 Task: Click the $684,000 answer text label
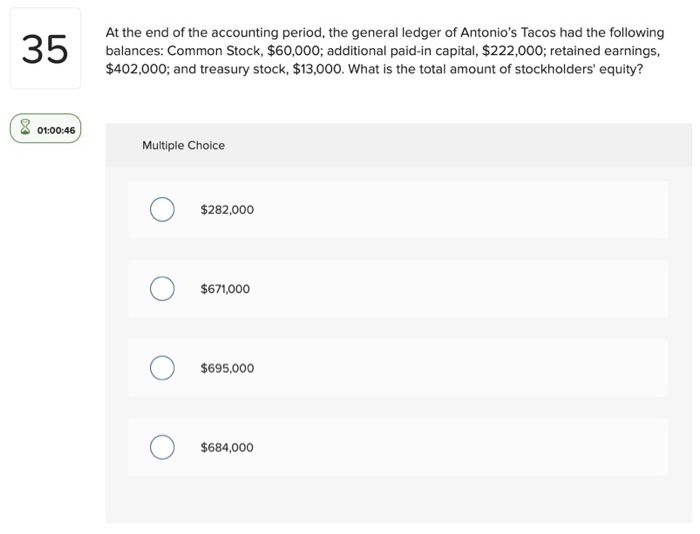coord(227,447)
